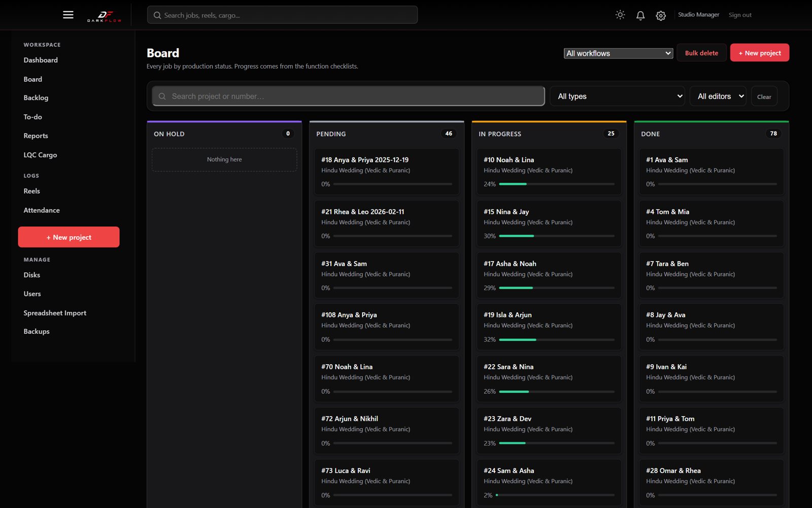Click the Pending column count badge 46
Screen dimensions: 812x508
tap(449, 134)
